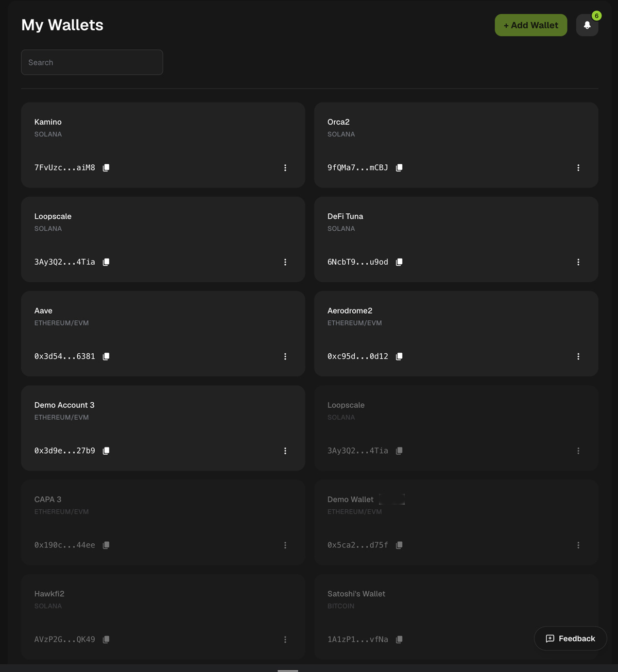The height and width of the screenshot is (672, 618).
Task: Open the three-dot menu for Orca2
Action: coord(578,168)
